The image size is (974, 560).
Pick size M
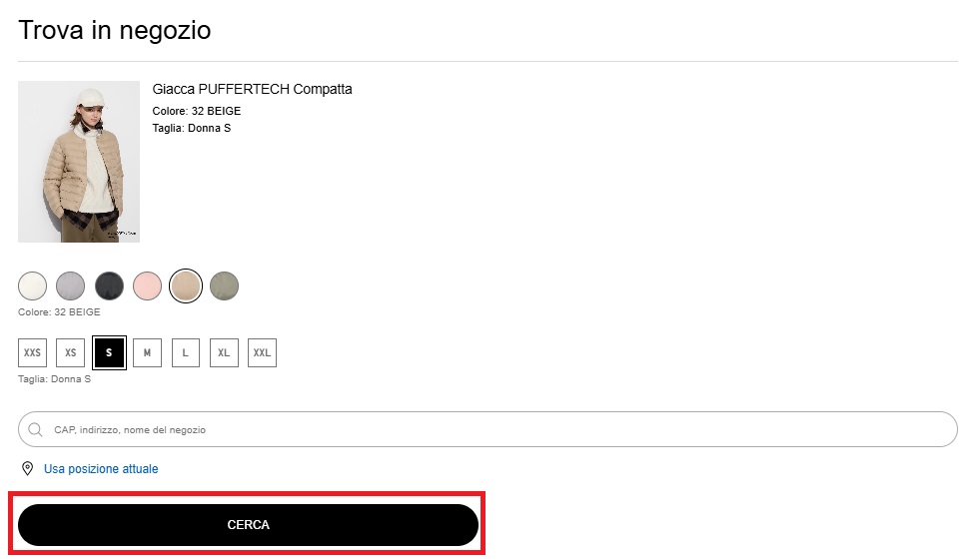(147, 352)
